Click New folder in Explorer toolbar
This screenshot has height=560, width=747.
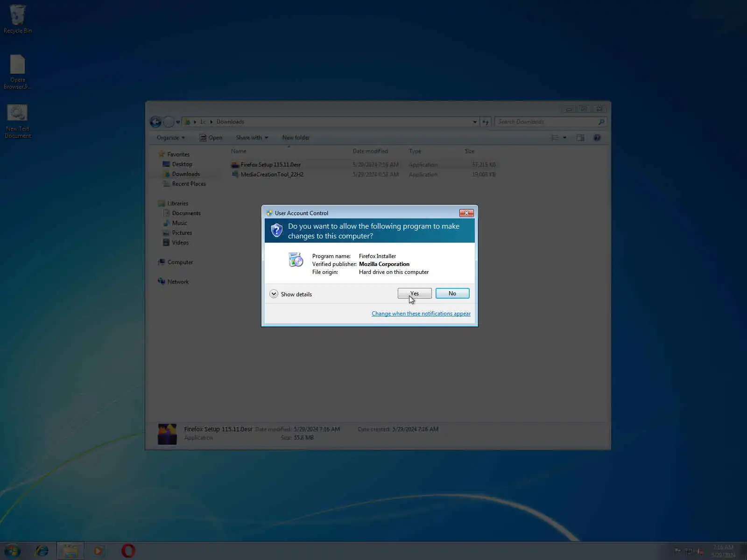coord(296,138)
